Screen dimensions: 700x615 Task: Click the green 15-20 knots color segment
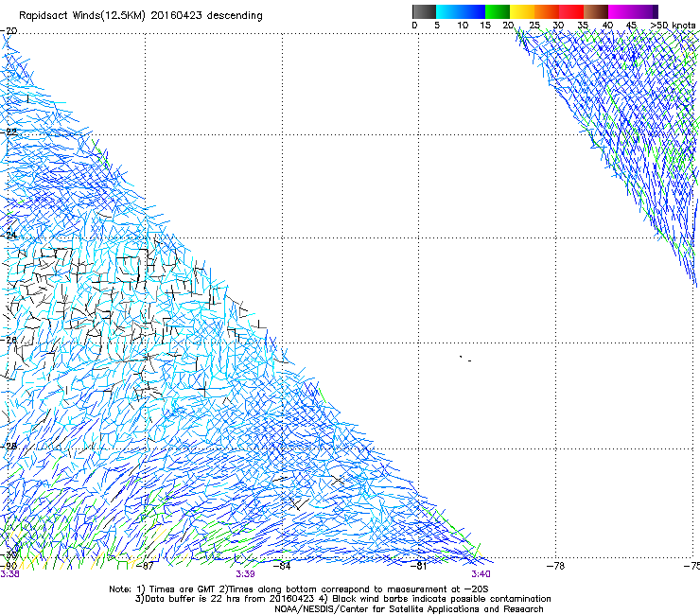(498, 11)
